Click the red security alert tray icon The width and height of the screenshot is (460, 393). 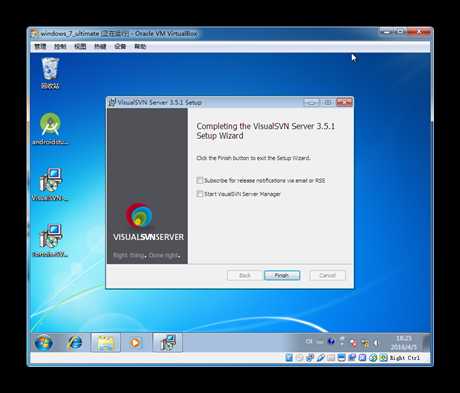pyautogui.click(x=353, y=343)
